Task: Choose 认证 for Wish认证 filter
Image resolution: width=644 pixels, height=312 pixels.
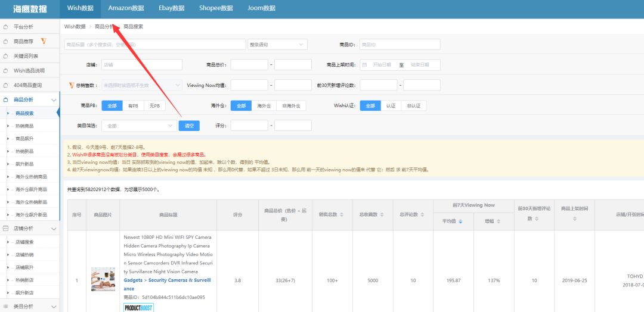Action: (x=390, y=105)
